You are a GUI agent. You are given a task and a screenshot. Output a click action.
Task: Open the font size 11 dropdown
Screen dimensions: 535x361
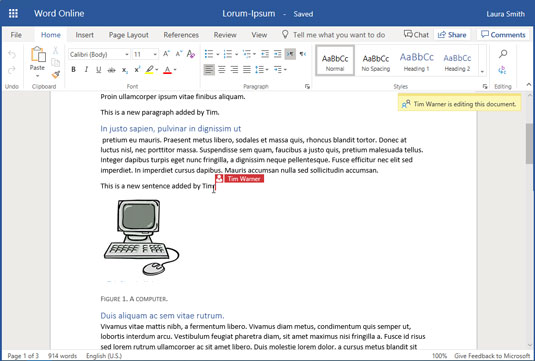point(155,54)
